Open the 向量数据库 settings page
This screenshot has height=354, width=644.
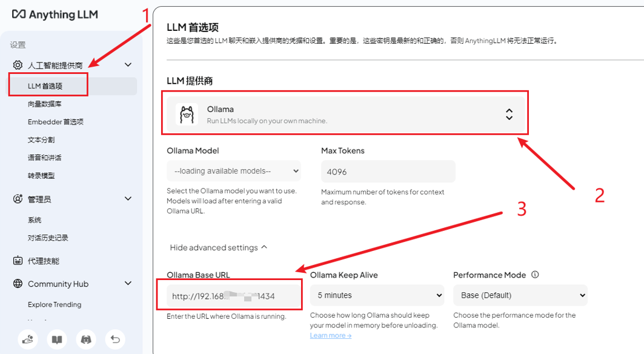point(45,104)
